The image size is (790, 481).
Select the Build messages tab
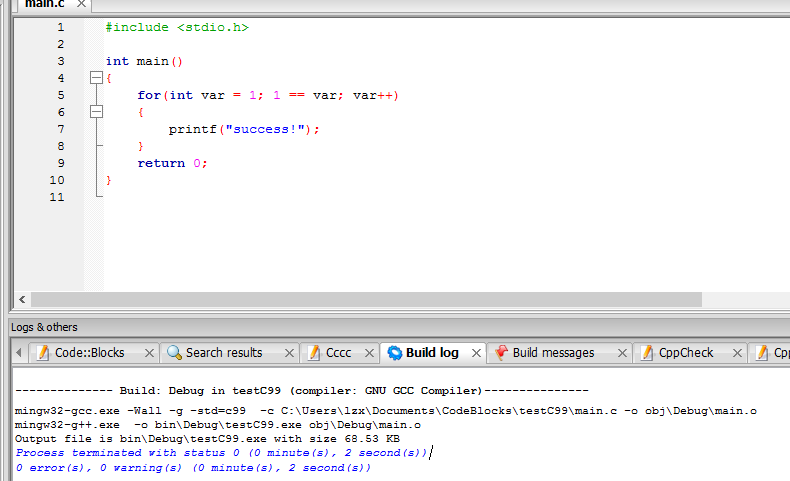[x=553, y=353]
